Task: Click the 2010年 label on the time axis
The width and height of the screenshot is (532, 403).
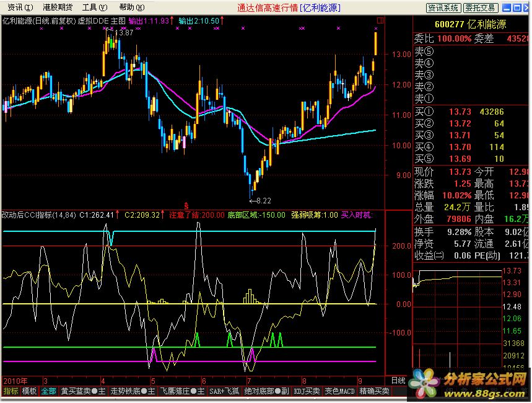Action: [x=15, y=381]
